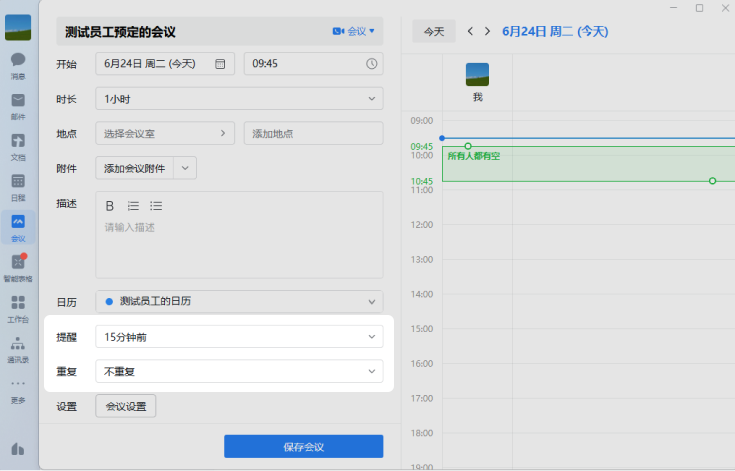The width and height of the screenshot is (735, 471).
Task: Insert bulleted list in description
Action: click(156, 206)
